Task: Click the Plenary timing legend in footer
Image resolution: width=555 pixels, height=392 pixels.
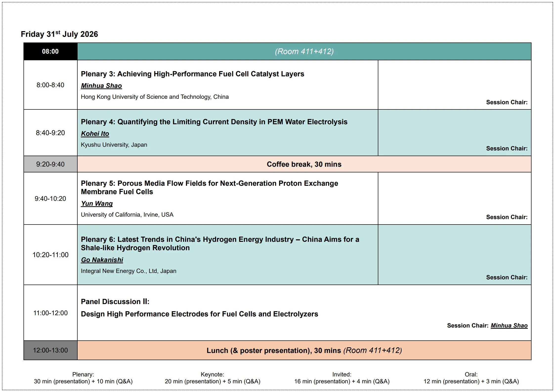Action: pos(83,378)
